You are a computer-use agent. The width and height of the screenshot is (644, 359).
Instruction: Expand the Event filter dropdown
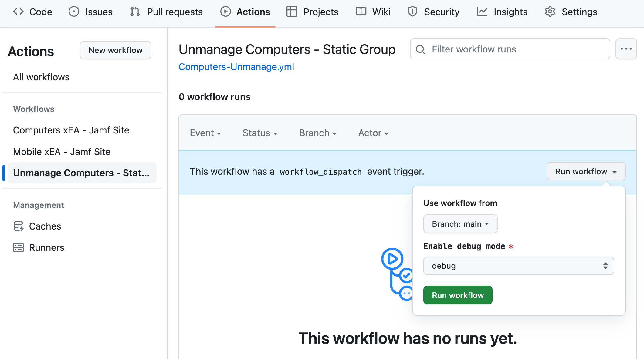pyautogui.click(x=205, y=133)
